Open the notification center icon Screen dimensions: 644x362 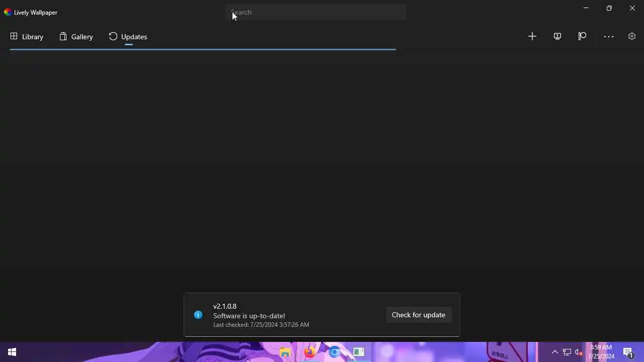pos(628,352)
